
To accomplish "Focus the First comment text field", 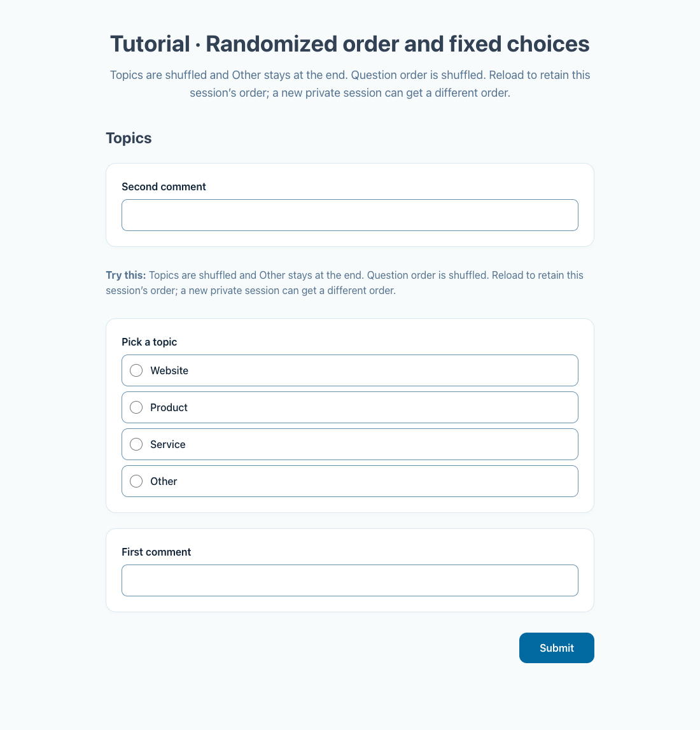I will pyautogui.click(x=350, y=580).
